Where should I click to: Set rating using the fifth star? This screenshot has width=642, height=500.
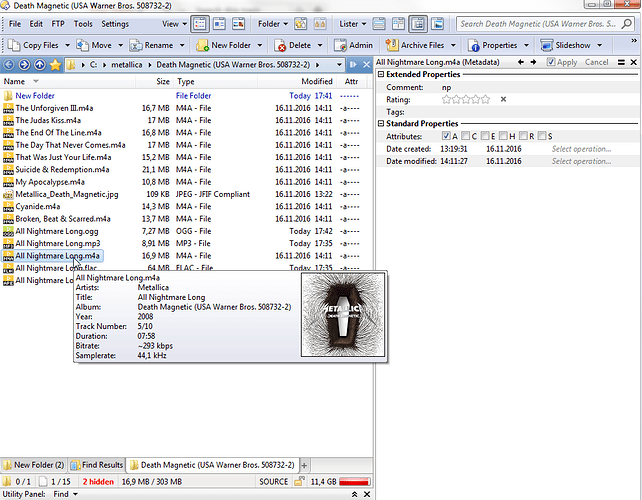[x=485, y=99]
